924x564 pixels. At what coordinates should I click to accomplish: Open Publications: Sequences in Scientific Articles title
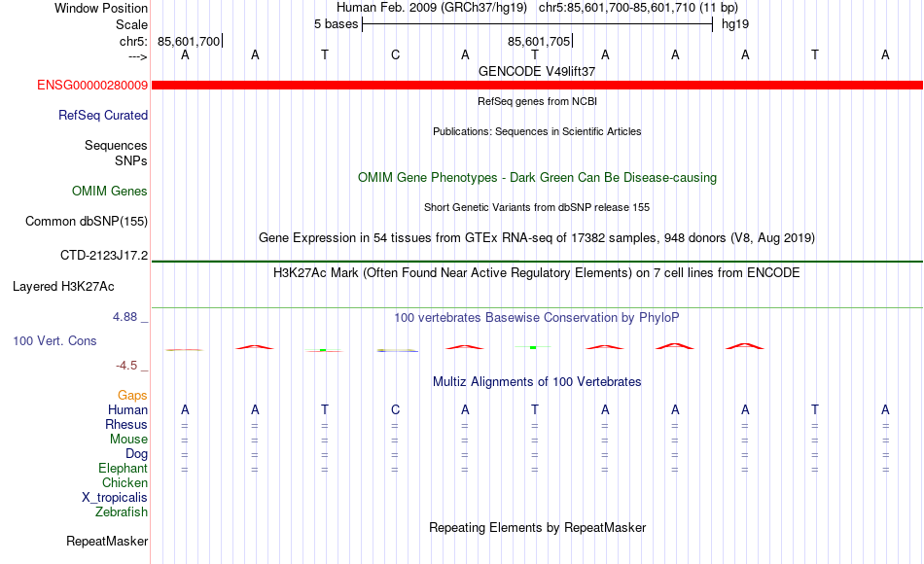click(537, 131)
